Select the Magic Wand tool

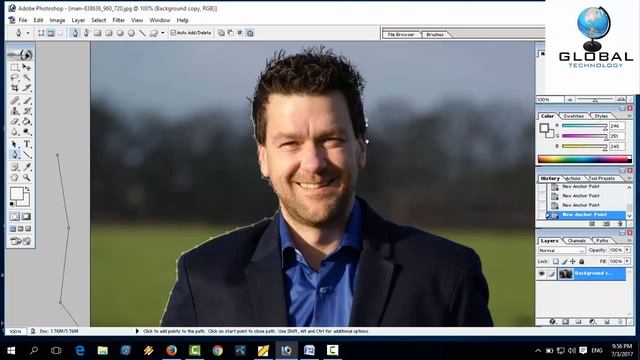click(27, 78)
